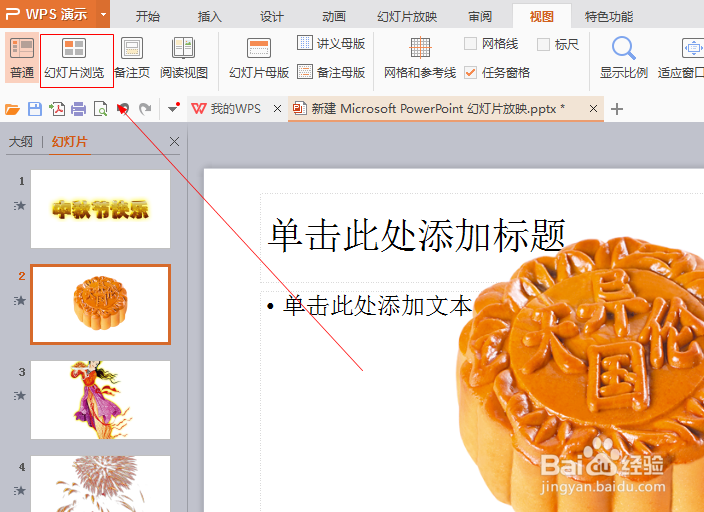Click animation star icon beside slide 2
Image resolution: width=704 pixels, height=512 pixels.
click(x=20, y=300)
